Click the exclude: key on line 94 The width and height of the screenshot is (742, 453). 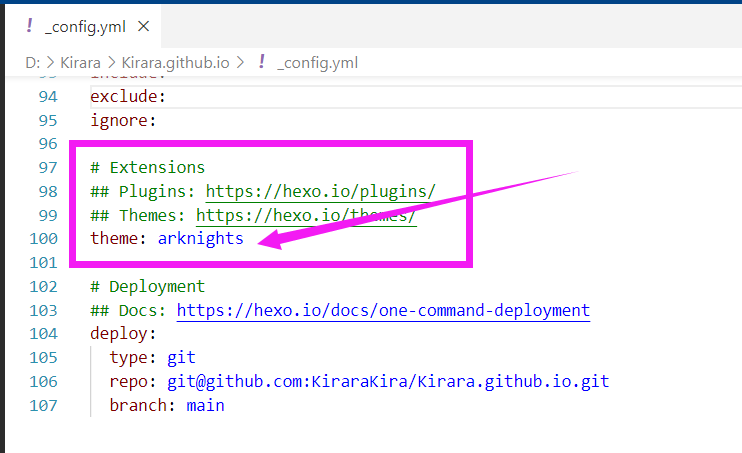[128, 97]
